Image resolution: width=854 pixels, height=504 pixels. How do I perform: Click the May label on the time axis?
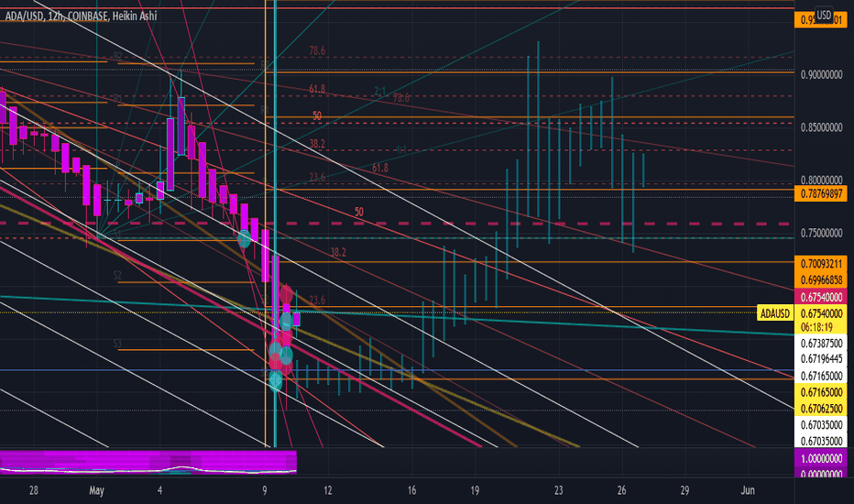96,490
